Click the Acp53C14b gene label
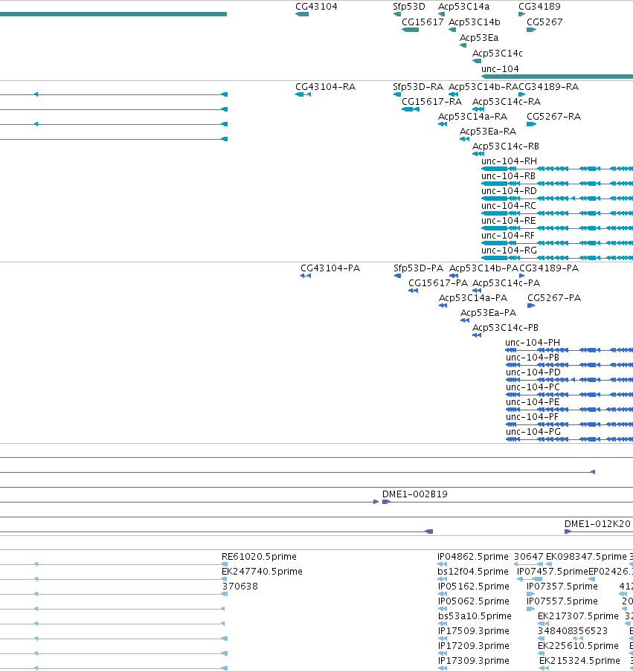Viewport: 633px width, 672px height. pyautogui.click(x=474, y=22)
